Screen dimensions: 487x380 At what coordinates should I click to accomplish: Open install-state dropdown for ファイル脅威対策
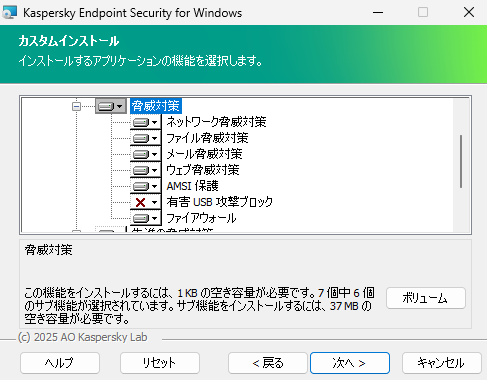145,138
